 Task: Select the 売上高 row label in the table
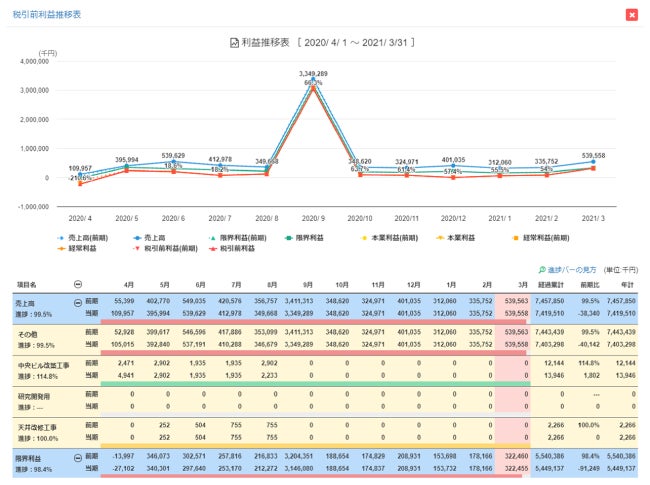point(25,303)
